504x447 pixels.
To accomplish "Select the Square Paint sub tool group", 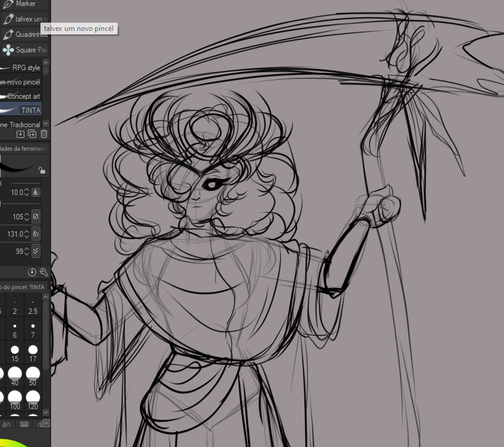I will point(24,50).
